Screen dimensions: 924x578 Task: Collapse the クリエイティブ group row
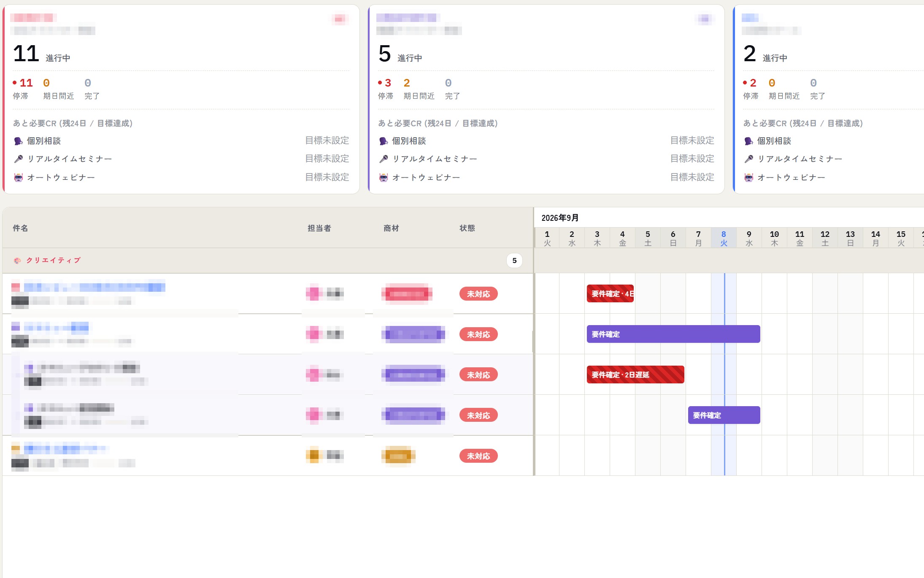tap(268, 261)
